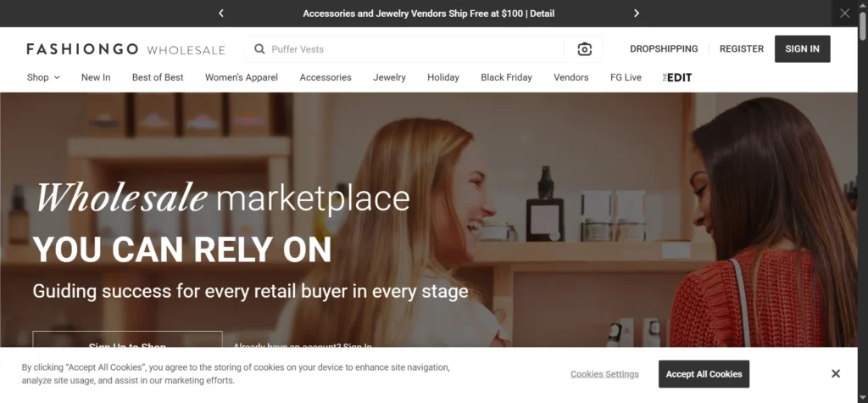Open the Black Friday page
The image size is (868, 403).
(506, 77)
